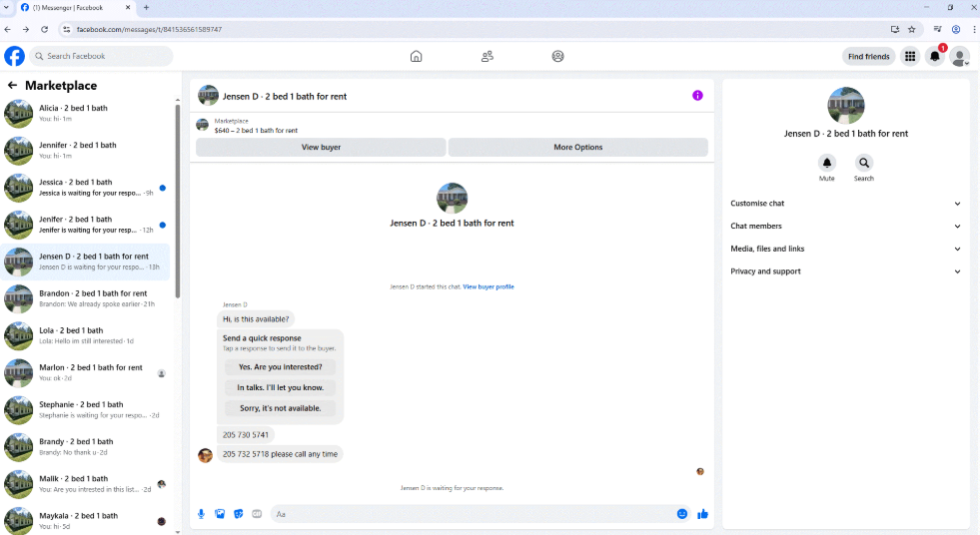This screenshot has height=535, width=980.
Task: Reload the page in the browser
Action: 44,29
